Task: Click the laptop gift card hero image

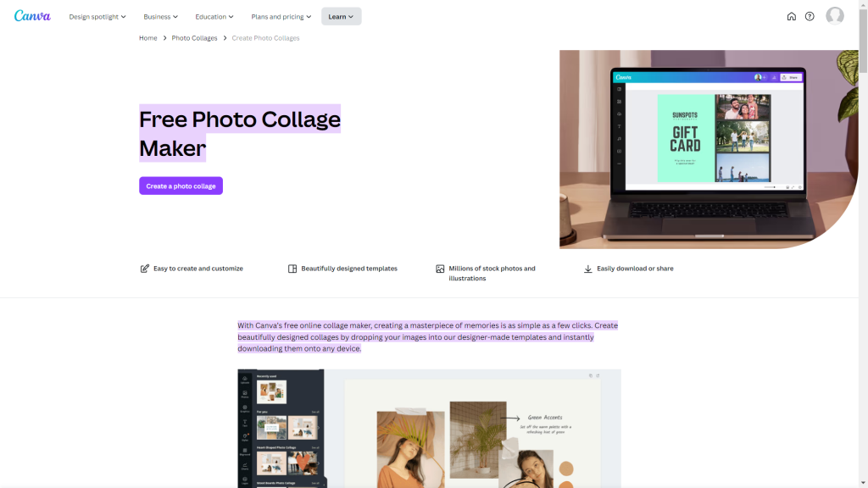Action: (709, 149)
